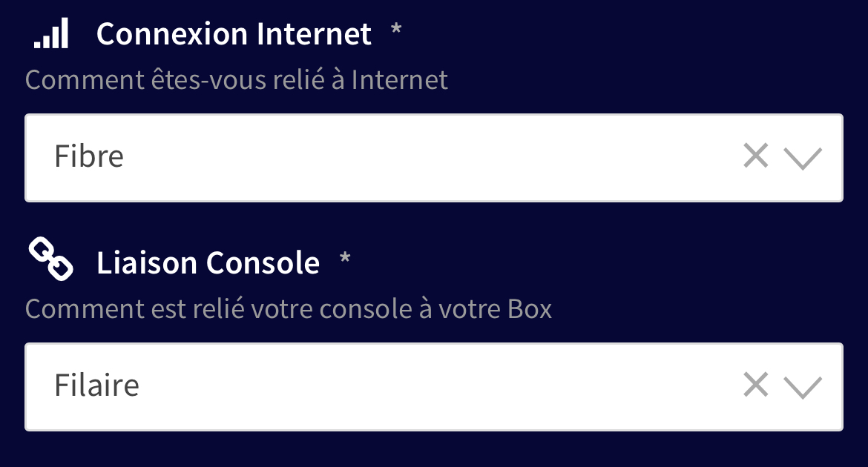Click the required asterisk beside Liaison Console
Viewport: 868px width, 467px height.
[x=345, y=258]
